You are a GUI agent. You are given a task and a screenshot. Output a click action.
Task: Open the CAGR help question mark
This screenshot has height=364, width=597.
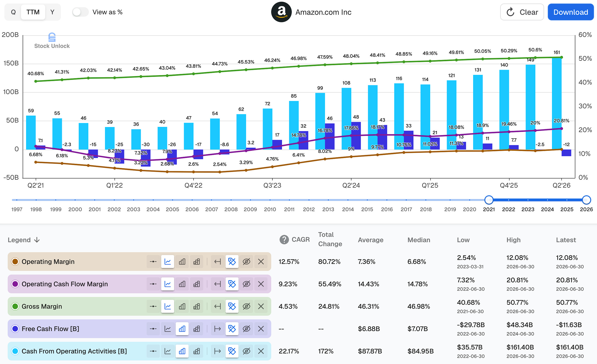[x=284, y=240]
